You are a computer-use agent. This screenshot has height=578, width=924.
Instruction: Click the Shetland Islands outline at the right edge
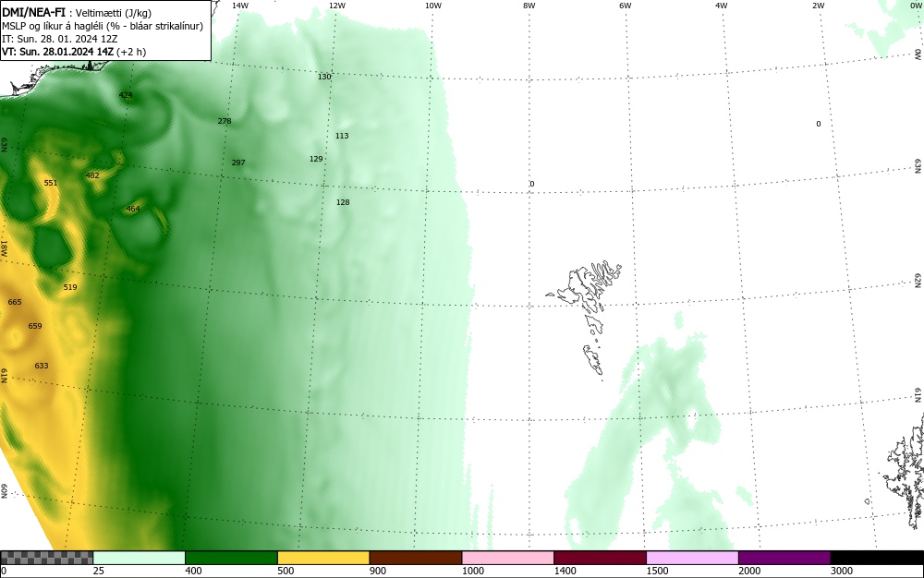[905, 471]
